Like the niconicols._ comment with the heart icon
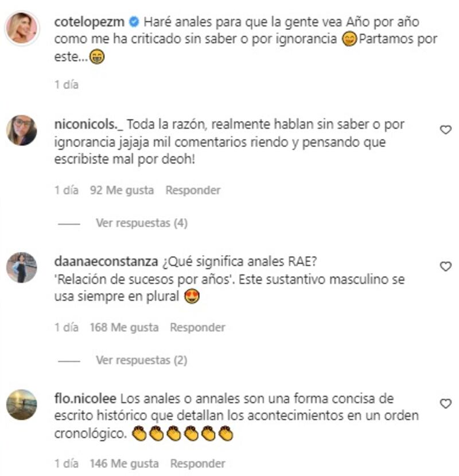The width and height of the screenshot is (459, 476). tap(445, 130)
